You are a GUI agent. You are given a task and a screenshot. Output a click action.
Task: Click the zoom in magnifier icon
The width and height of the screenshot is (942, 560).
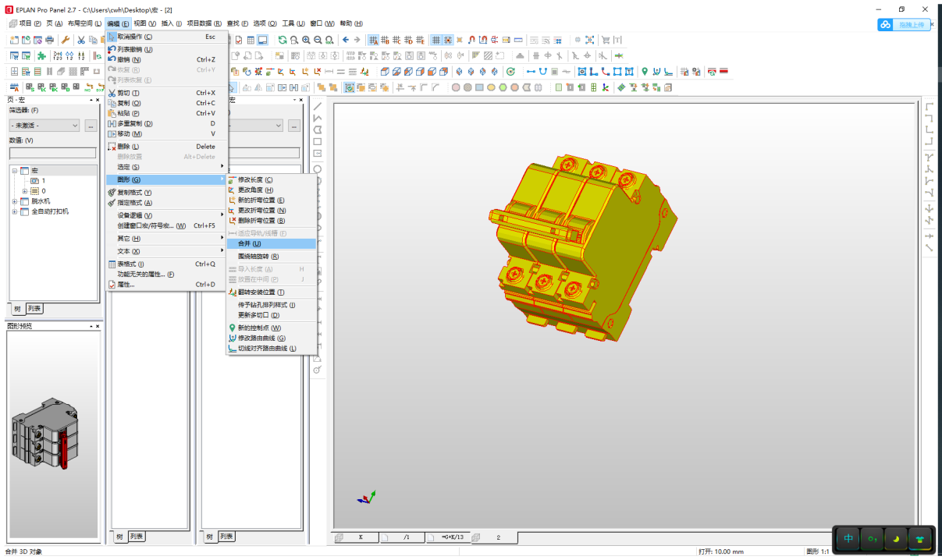(306, 40)
